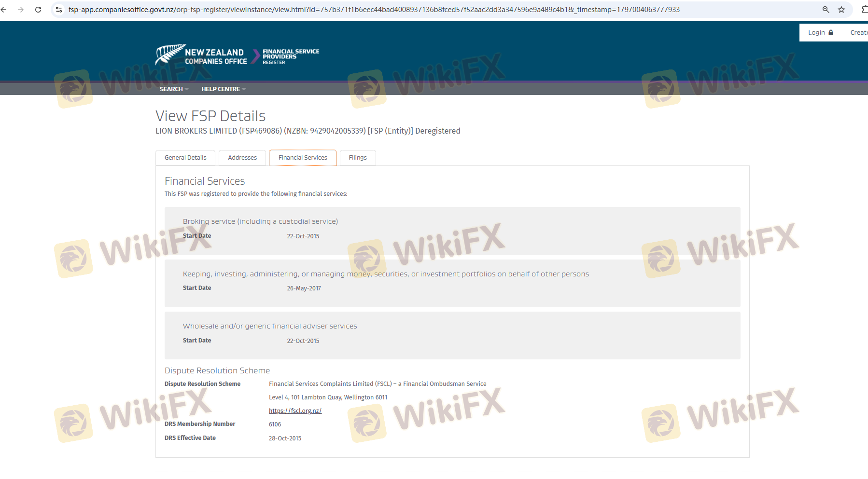Open the Addresses tab
The image size is (868, 479).
tap(242, 158)
